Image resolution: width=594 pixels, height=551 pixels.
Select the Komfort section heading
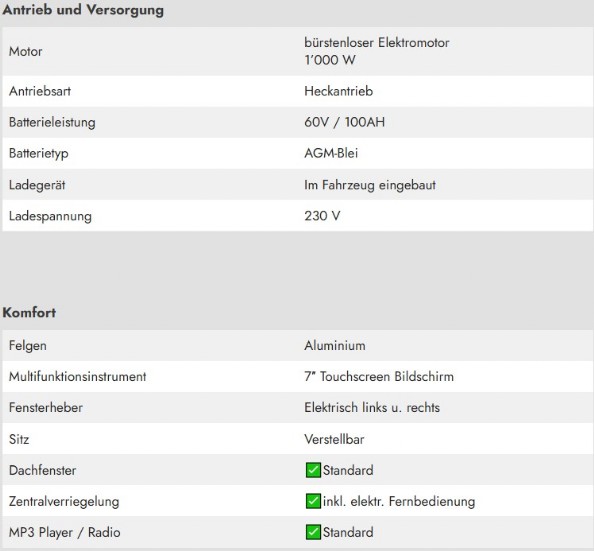click(x=29, y=313)
